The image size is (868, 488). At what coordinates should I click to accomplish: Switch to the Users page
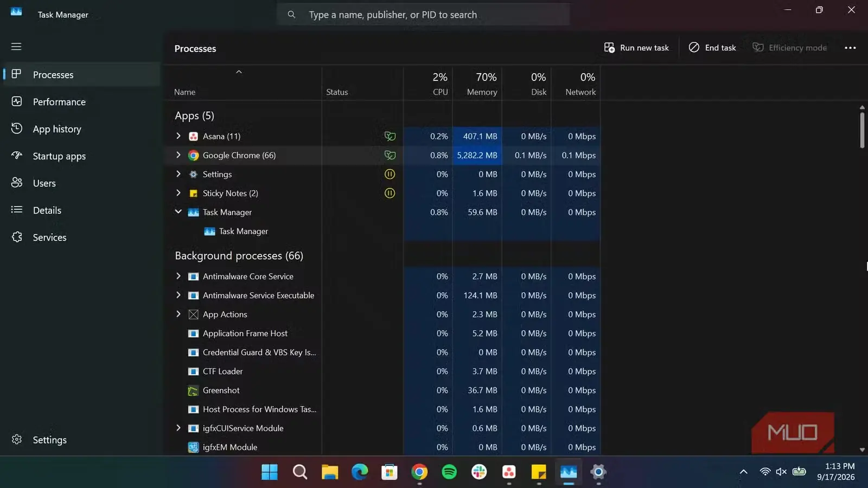tap(81, 183)
